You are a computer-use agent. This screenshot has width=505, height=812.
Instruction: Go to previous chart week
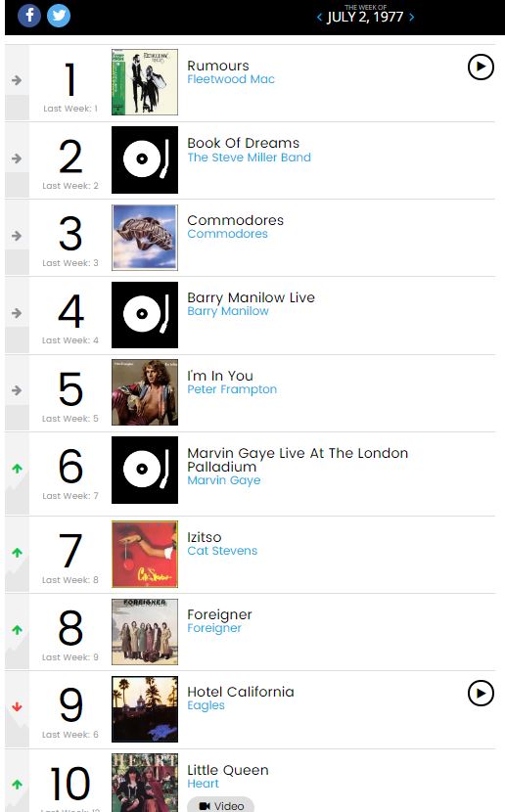pyautogui.click(x=319, y=17)
